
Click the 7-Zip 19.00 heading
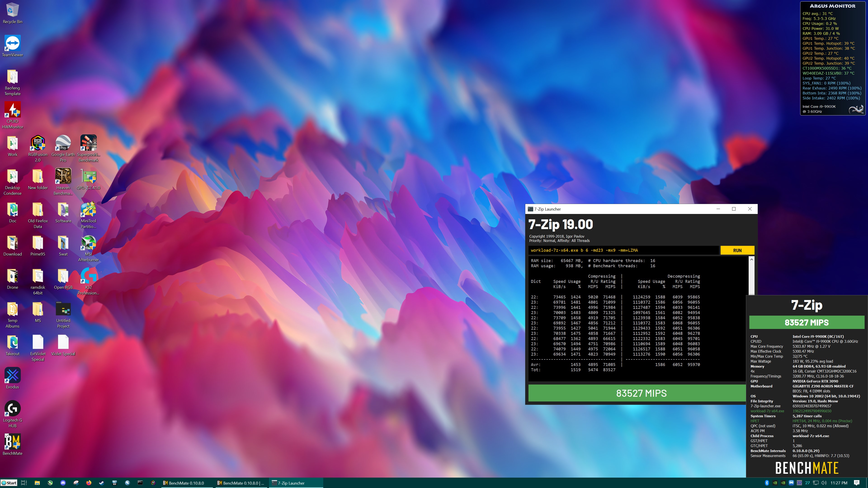pos(561,224)
